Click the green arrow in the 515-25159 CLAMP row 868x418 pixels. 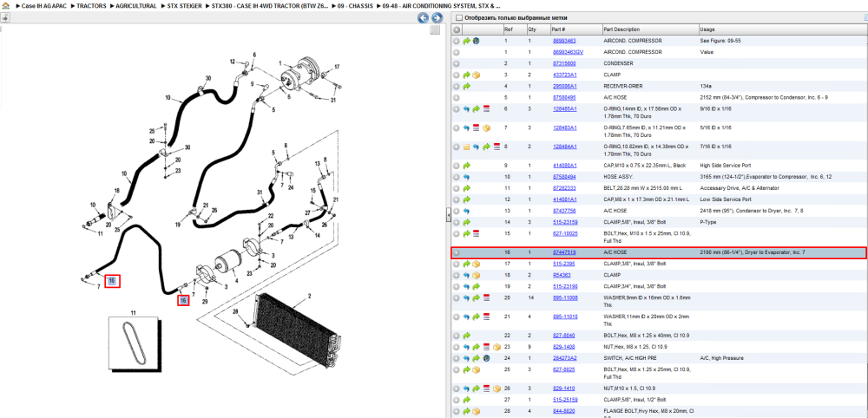click(467, 400)
